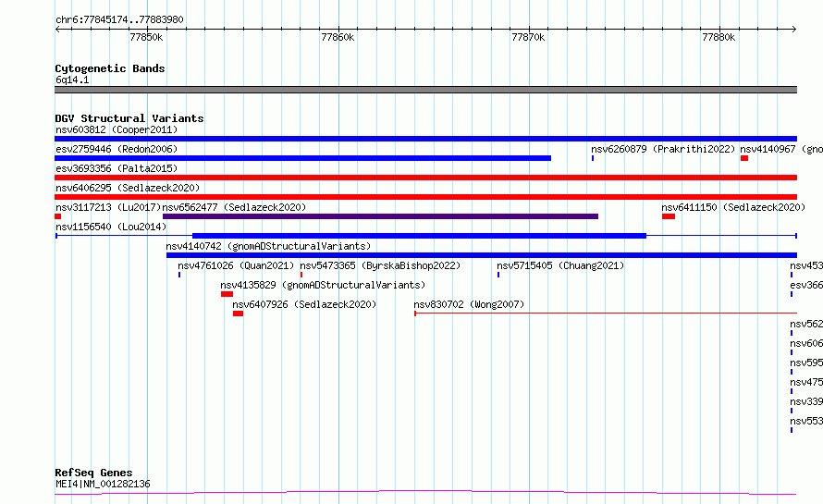Click the nsv6407926 (Sedlazeck2020) label text

click(x=304, y=304)
